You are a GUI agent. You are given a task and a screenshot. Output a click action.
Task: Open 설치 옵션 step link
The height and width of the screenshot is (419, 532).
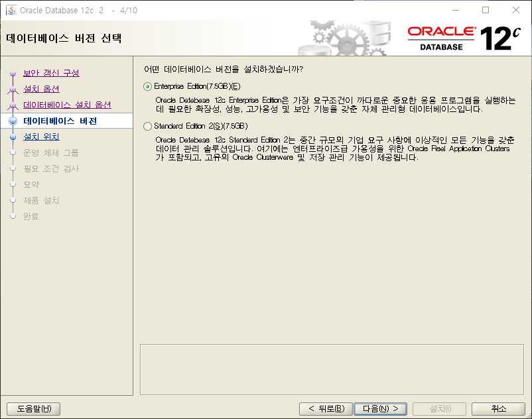coord(41,89)
